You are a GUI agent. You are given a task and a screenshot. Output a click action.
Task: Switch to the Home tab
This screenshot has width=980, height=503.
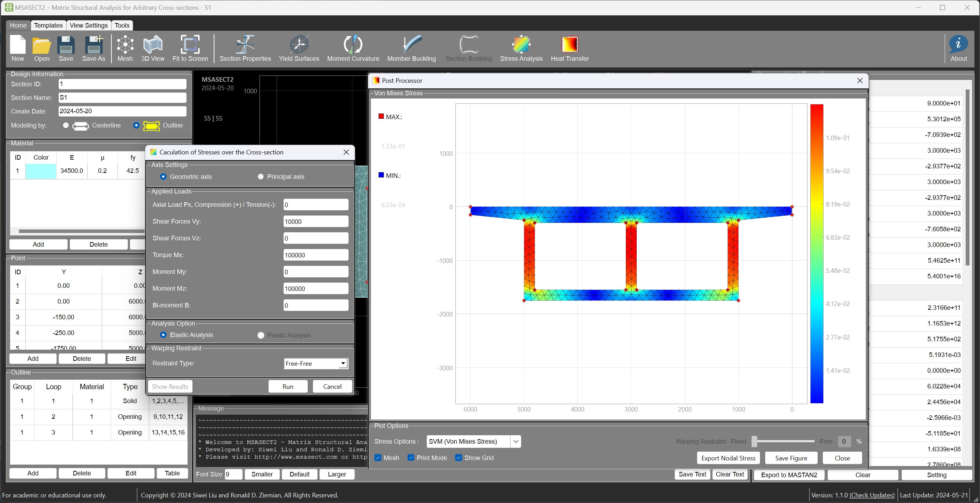tap(18, 25)
